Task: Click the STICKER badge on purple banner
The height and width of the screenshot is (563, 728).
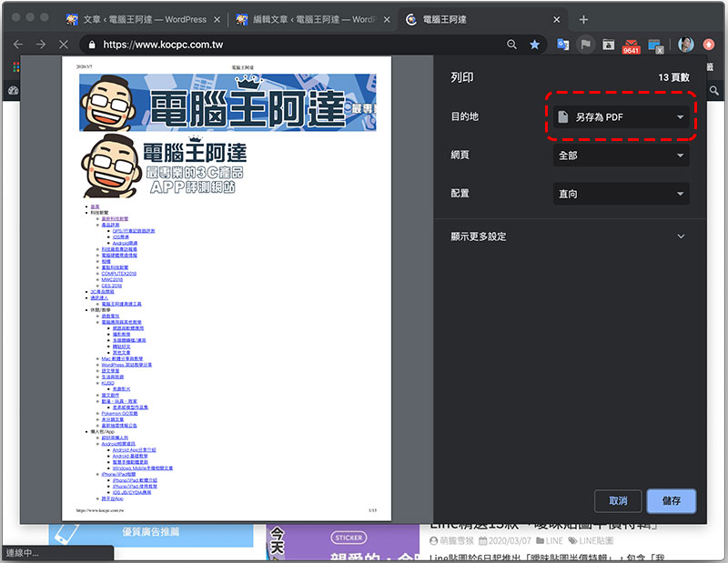Action: coord(349,538)
